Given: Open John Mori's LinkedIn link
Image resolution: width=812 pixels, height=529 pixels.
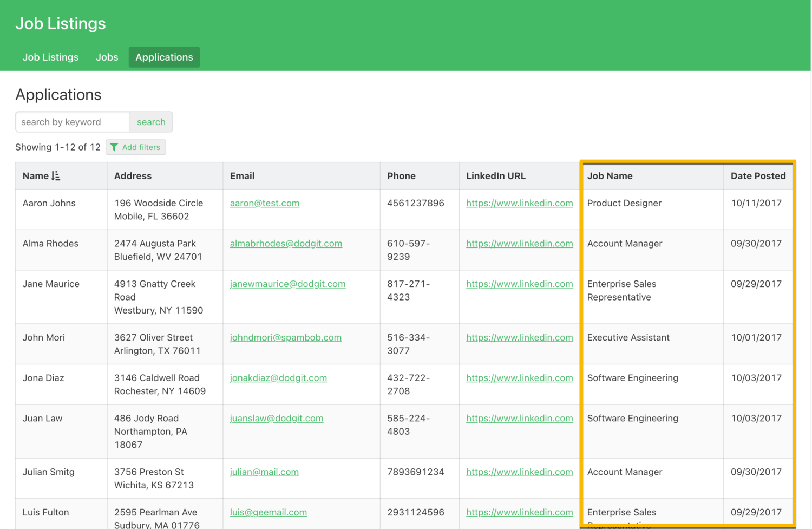Looking at the screenshot, I should tap(519, 337).
